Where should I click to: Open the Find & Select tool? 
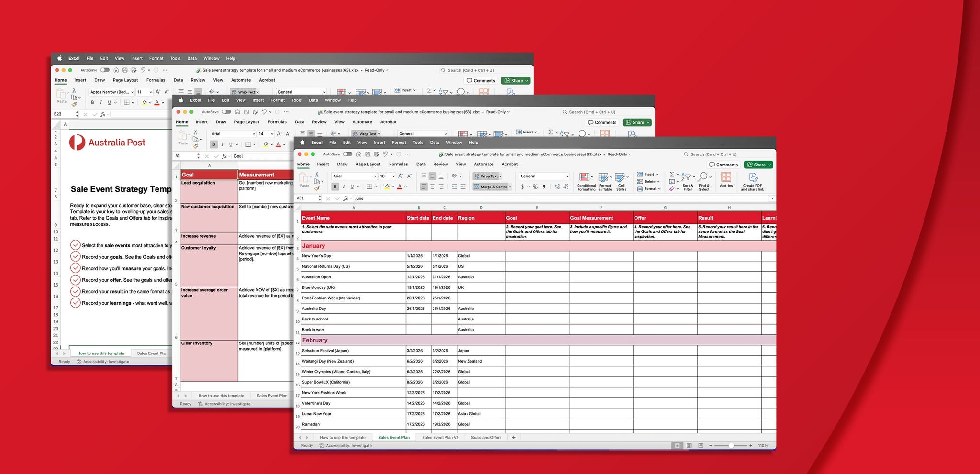click(x=704, y=181)
